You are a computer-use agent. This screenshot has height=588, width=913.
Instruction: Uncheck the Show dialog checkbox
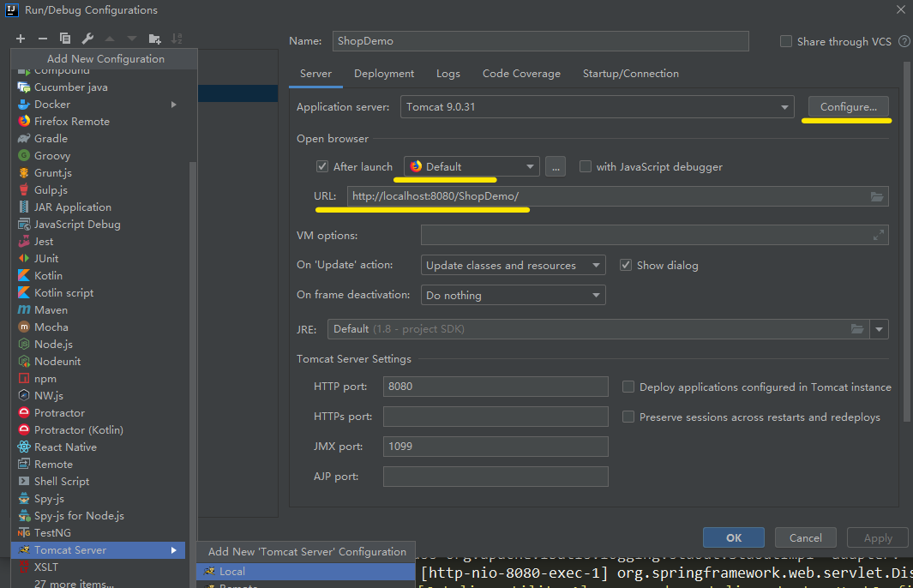(x=625, y=265)
